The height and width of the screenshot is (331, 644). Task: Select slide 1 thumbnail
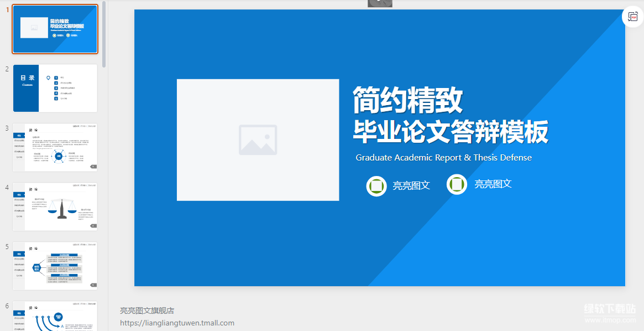point(55,29)
